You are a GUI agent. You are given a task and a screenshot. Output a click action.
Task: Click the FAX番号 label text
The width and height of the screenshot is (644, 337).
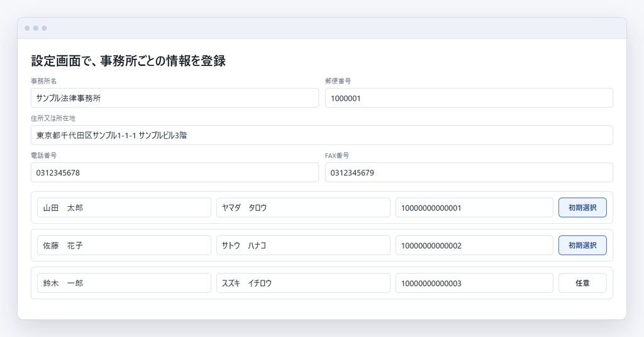click(x=337, y=155)
